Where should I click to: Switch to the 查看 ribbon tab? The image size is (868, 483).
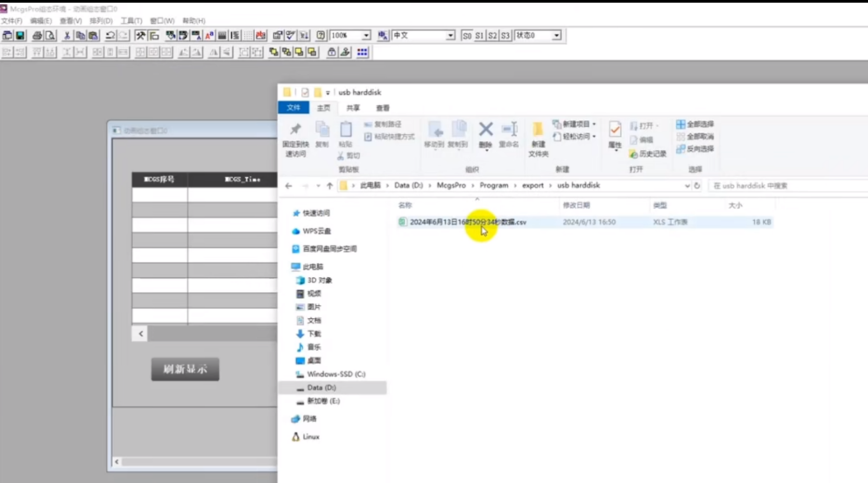tap(383, 108)
